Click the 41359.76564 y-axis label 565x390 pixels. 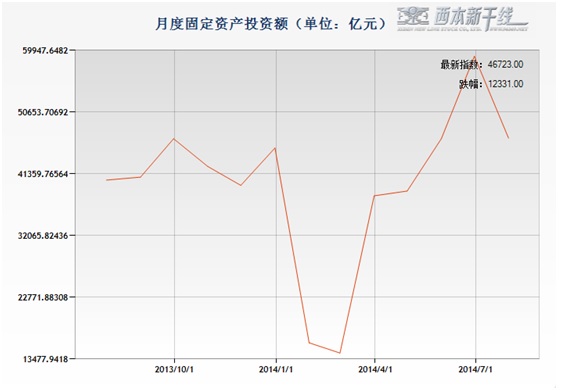tap(43, 174)
